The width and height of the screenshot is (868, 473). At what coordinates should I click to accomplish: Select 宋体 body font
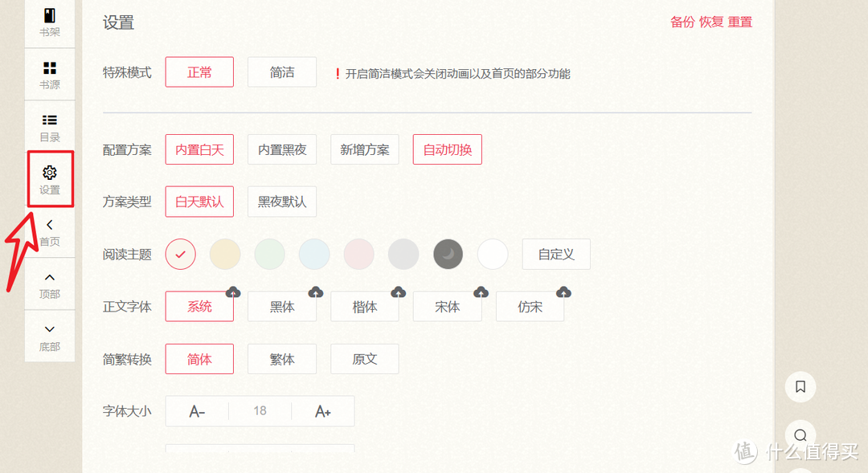pyautogui.click(x=448, y=307)
